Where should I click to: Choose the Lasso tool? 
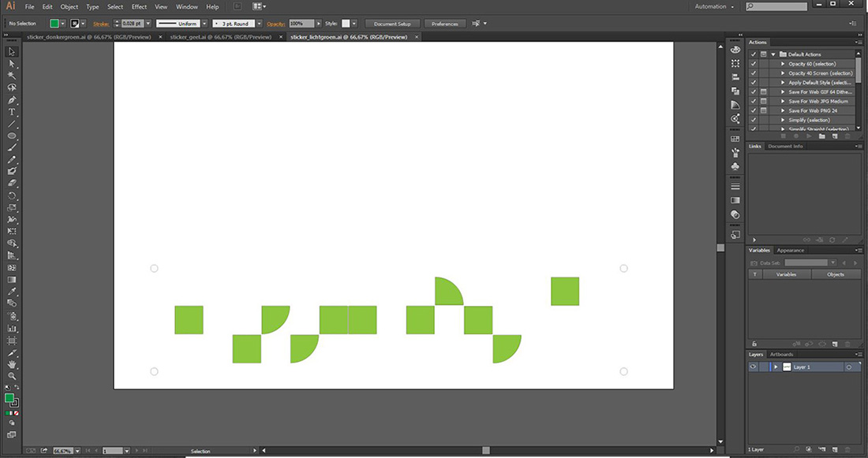coord(12,88)
